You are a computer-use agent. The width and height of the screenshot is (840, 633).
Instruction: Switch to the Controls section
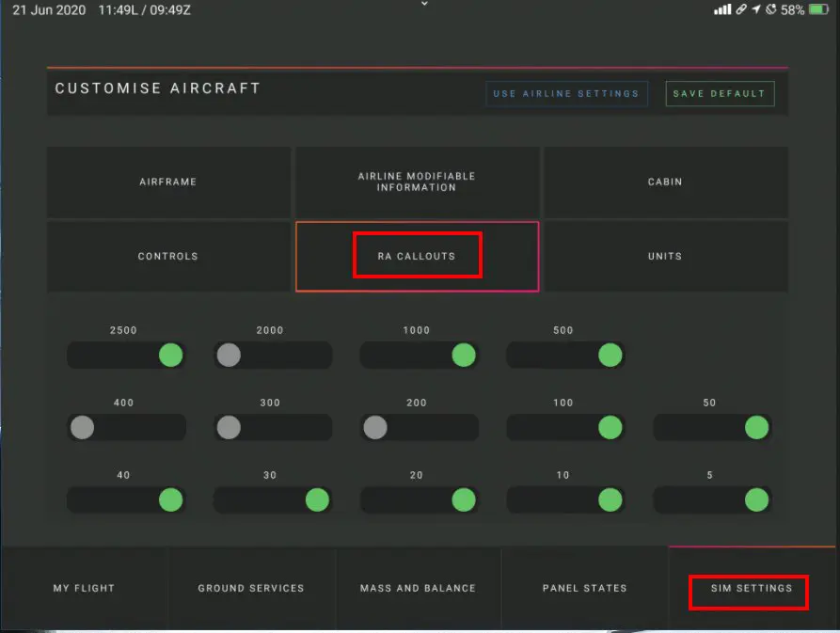pos(168,257)
